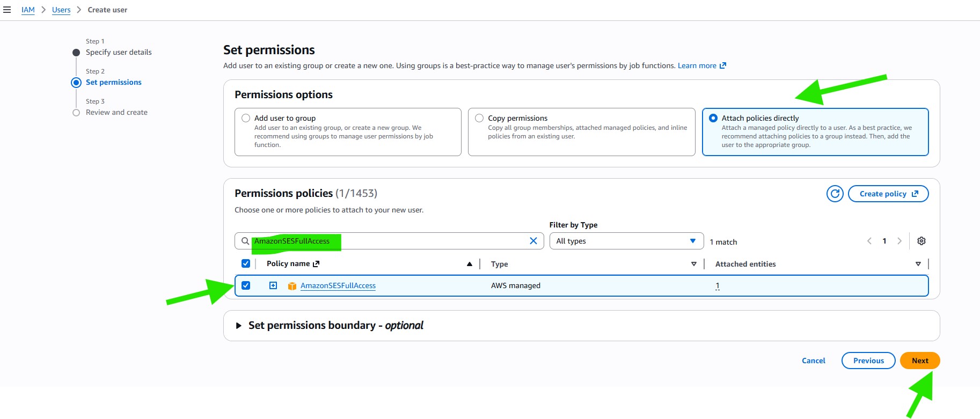Viewport: 980px width, 419px height.
Task: Open the Filter by Type dropdown
Action: (626, 241)
